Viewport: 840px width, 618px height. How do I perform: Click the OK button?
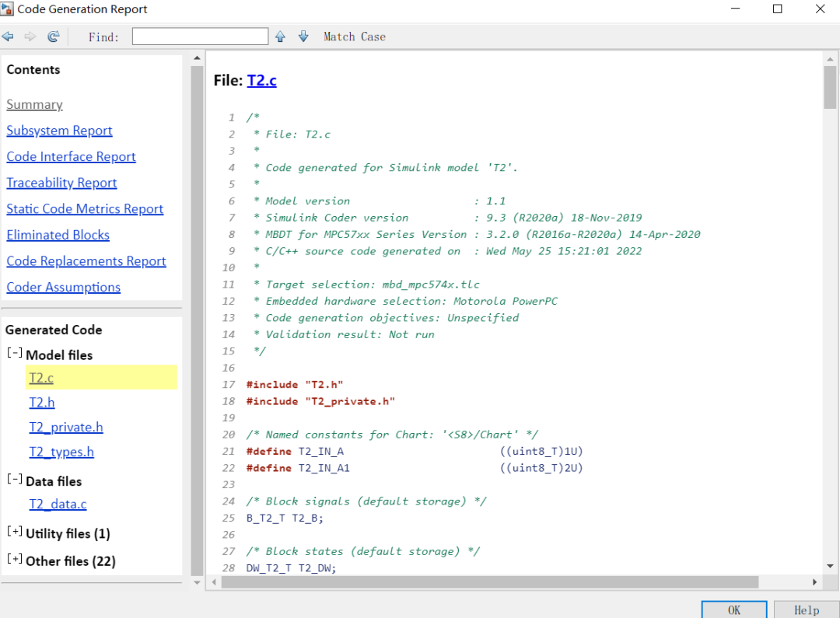pyautogui.click(x=734, y=610)
